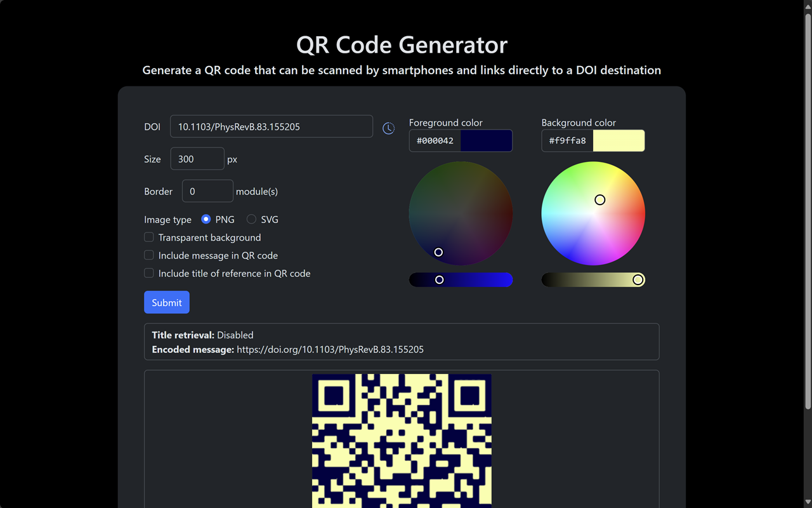Click the foreground color preview swatch
Viewport: 812px width, 508px height.
(x=487, y=140)
